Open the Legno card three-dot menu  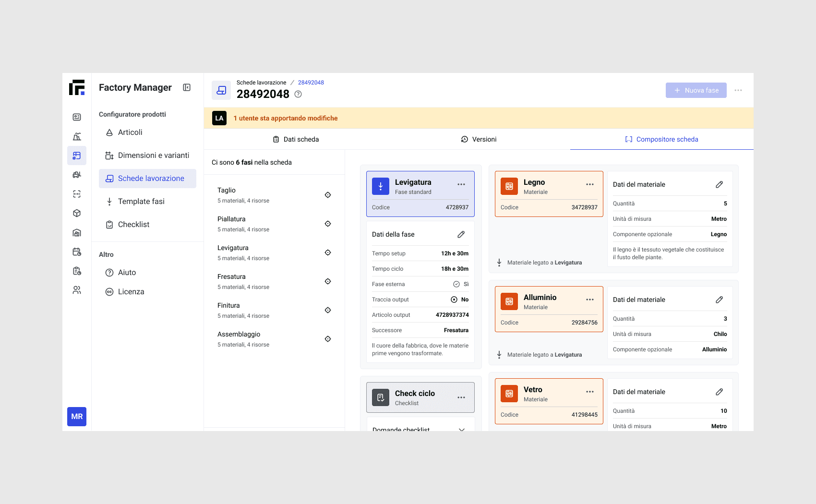click(590, 184)
